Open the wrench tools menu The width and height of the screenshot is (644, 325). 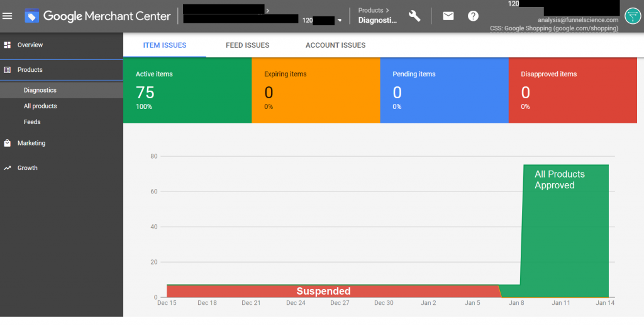(x=414, y=16)
